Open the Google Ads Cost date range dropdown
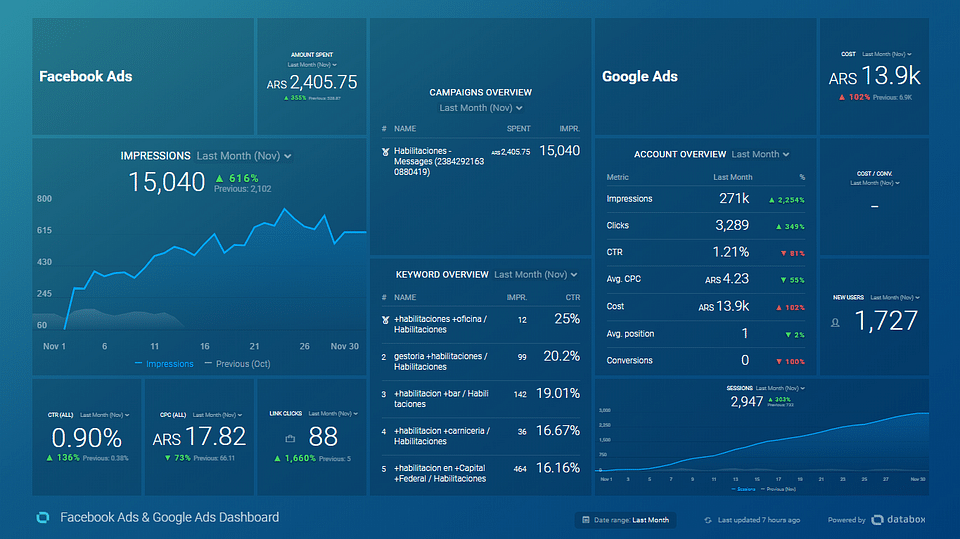Image resolution: width=960 pixels, height=539 pixels. click(887, 54)
